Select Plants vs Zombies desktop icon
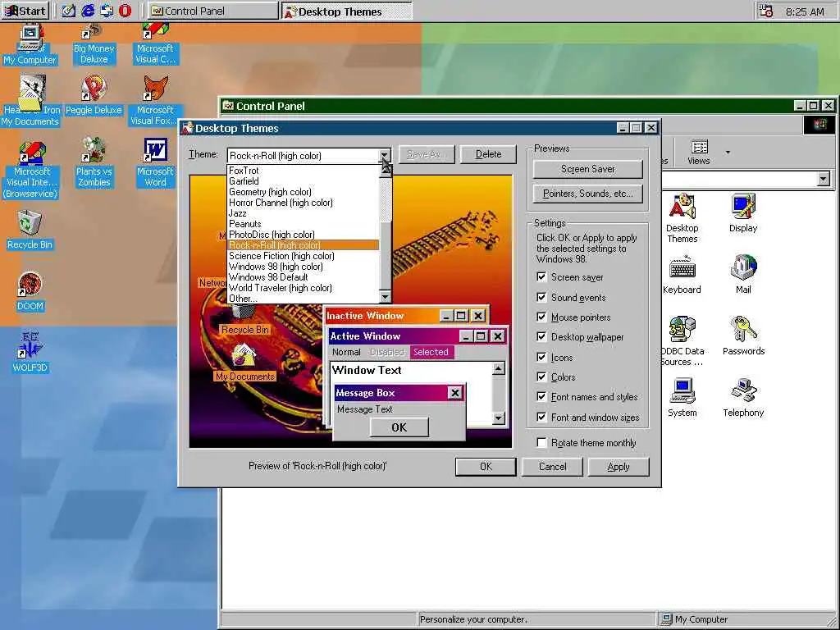 94,162
